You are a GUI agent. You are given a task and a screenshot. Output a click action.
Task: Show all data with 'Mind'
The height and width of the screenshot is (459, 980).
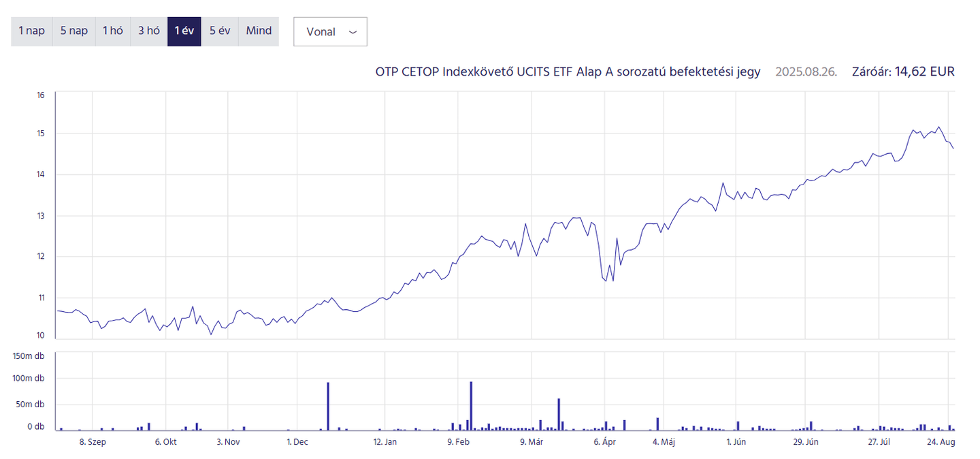pyautogui.click(x=258, y=31)
